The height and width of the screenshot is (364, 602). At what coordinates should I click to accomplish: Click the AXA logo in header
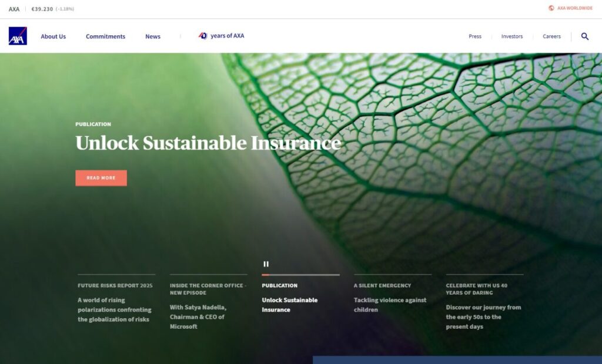(18, 36)
